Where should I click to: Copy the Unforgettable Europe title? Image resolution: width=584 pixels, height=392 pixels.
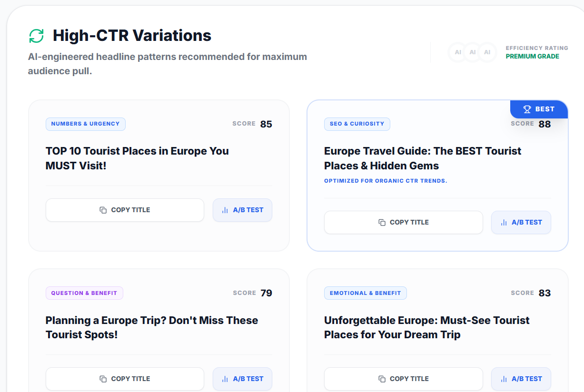[x=404, y=379]
